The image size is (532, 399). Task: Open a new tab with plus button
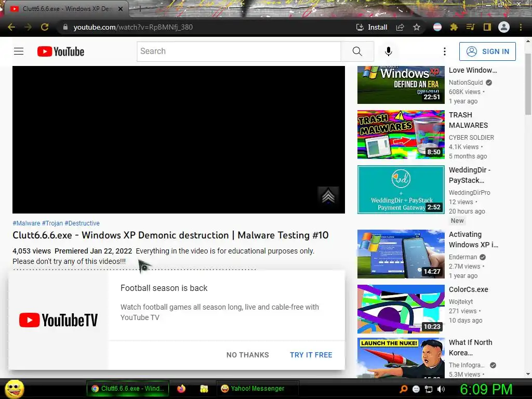pos(140,9)
